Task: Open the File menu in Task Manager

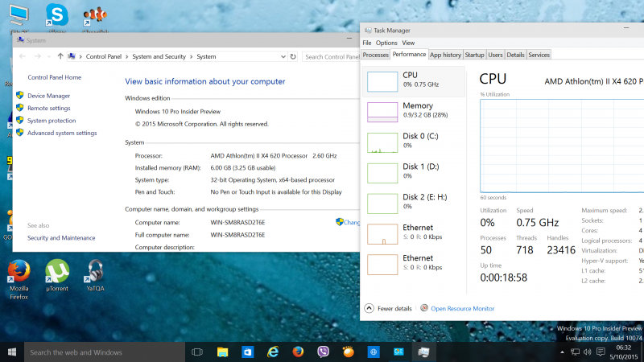Action: [x=367, y=43]
